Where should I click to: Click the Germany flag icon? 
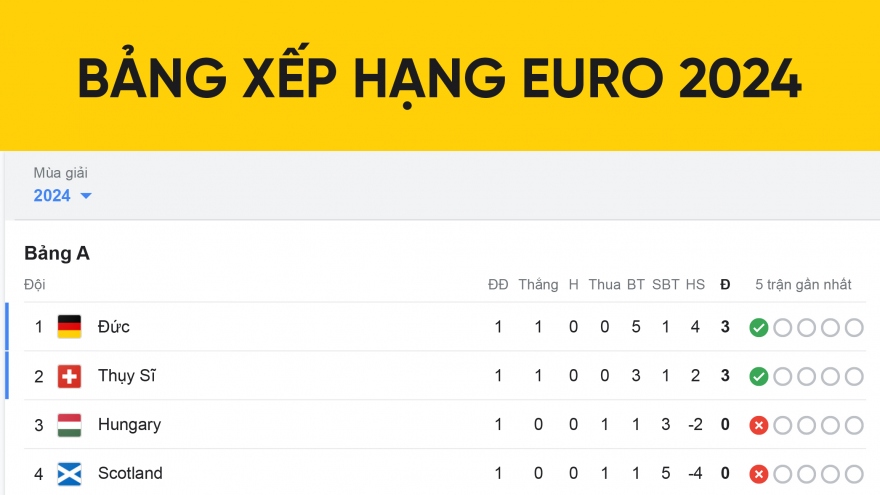coord(69,327)
